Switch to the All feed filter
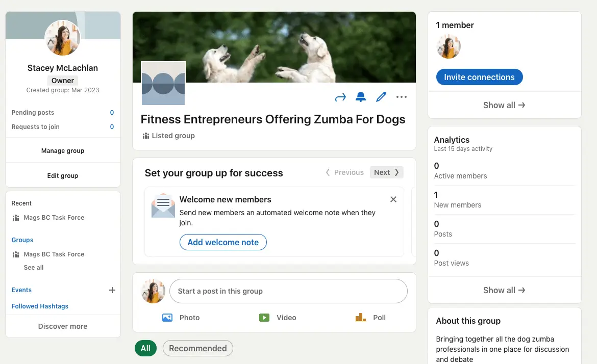Viewport: 597px width, 364px height. [x=145, y=348]
